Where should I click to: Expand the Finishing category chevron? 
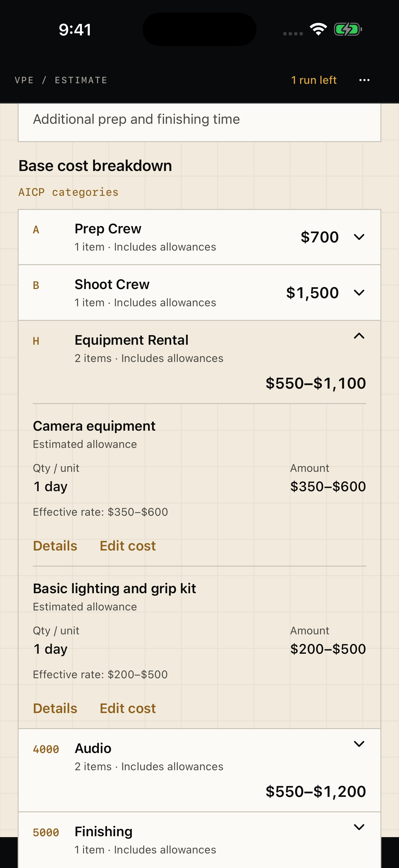pos(359,827)
